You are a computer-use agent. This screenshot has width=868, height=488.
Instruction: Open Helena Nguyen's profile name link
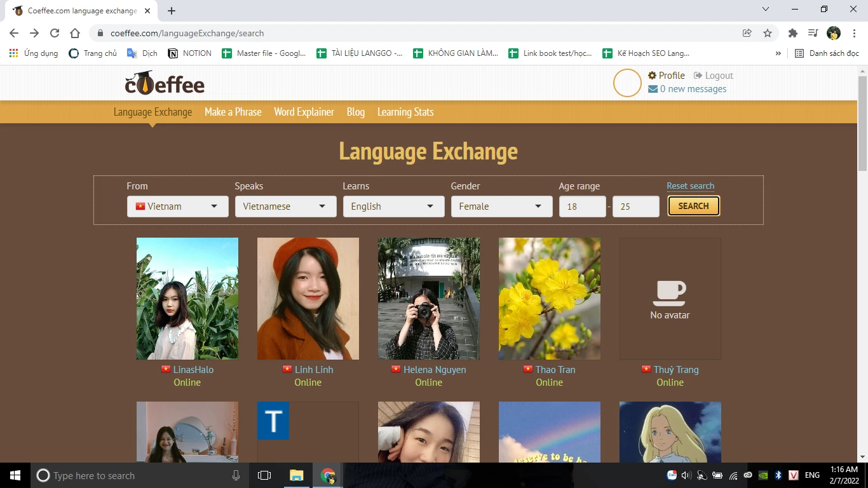(x=435, y=370)
